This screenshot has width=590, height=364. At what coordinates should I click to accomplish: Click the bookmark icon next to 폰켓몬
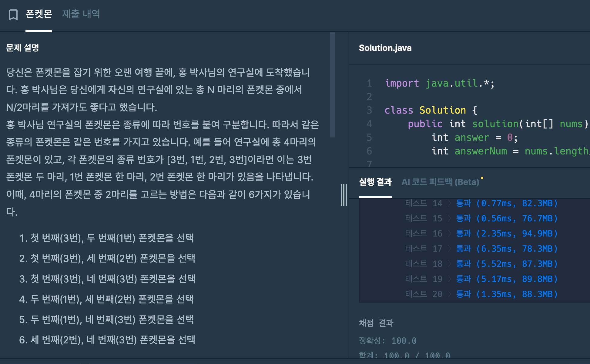pos(13,14)
